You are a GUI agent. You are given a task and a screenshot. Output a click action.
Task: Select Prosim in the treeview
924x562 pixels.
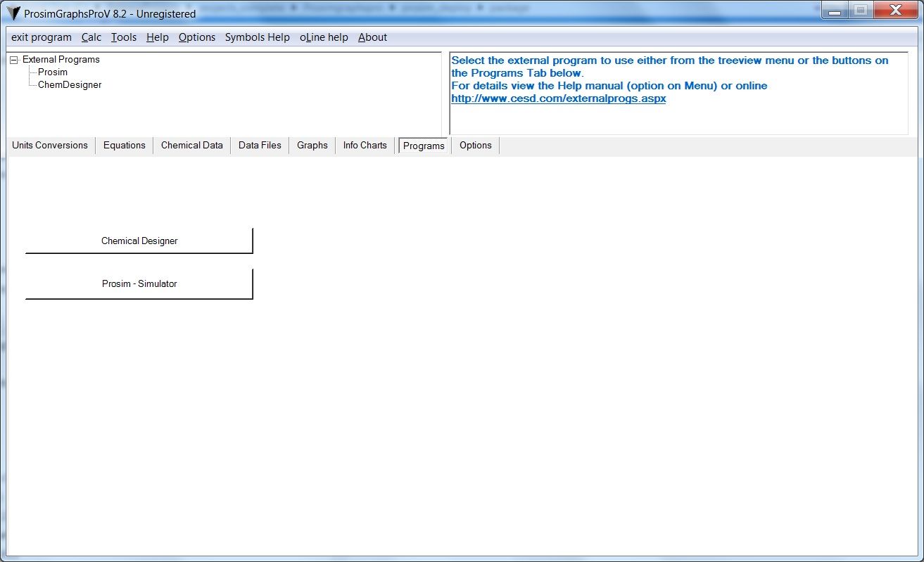click(53, 72)
